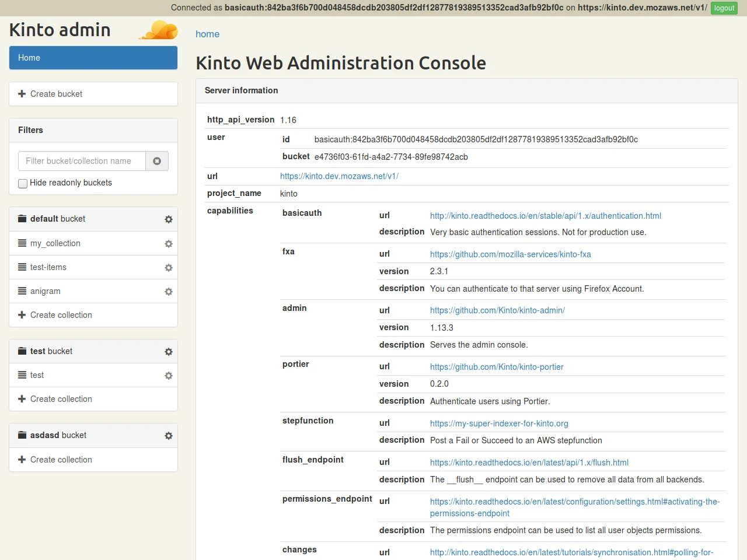Open gear icon for my_collection
Screen dimensions: 747x560
click(x=169, y=244)
